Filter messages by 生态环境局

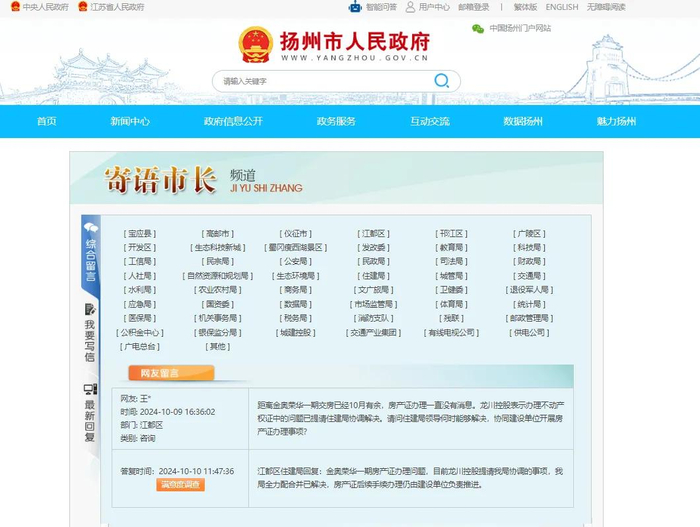pyautogui.click(x=296, y=276)
